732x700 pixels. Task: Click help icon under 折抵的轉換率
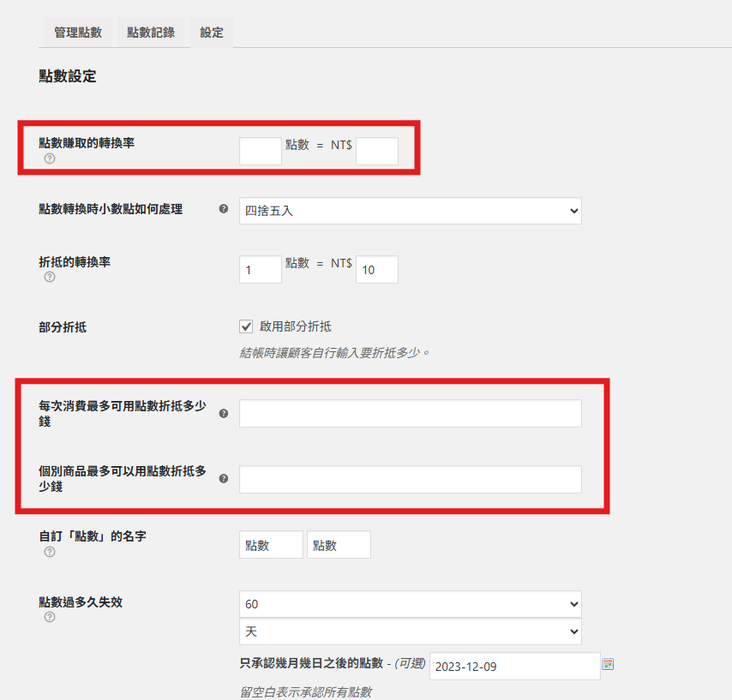[x=50, y=278]
